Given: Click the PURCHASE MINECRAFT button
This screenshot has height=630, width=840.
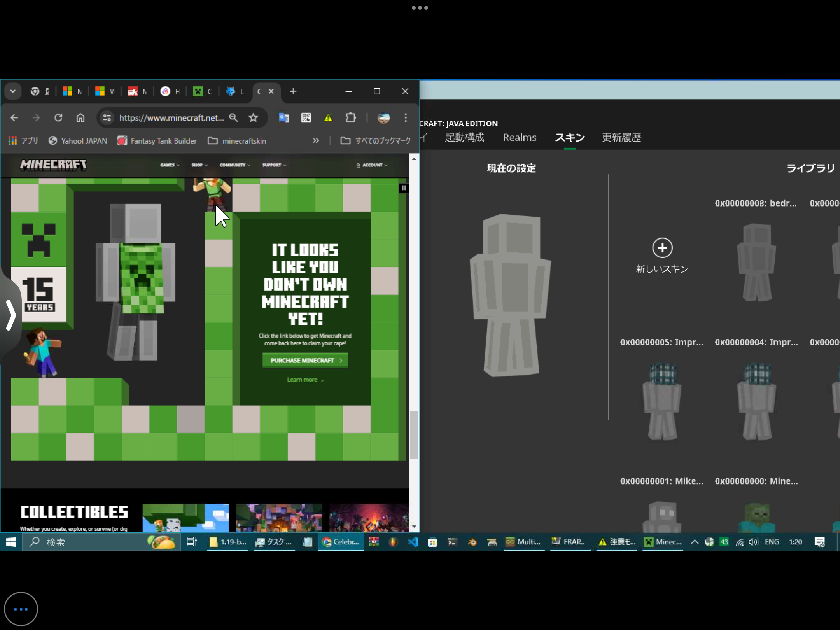Looking at the screenshot, I should [305, 360].
